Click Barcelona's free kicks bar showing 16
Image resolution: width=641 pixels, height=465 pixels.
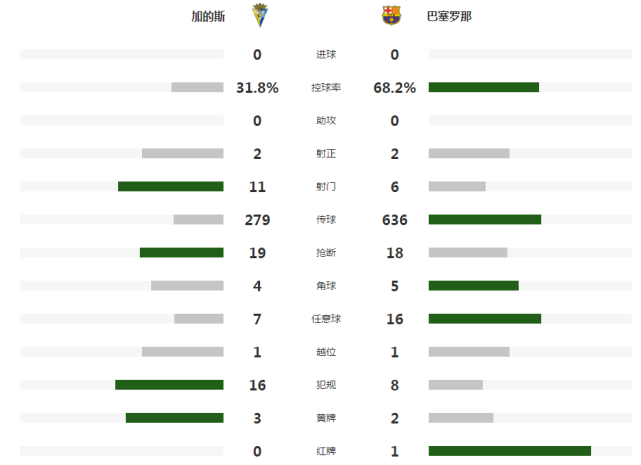coord(485,319)
